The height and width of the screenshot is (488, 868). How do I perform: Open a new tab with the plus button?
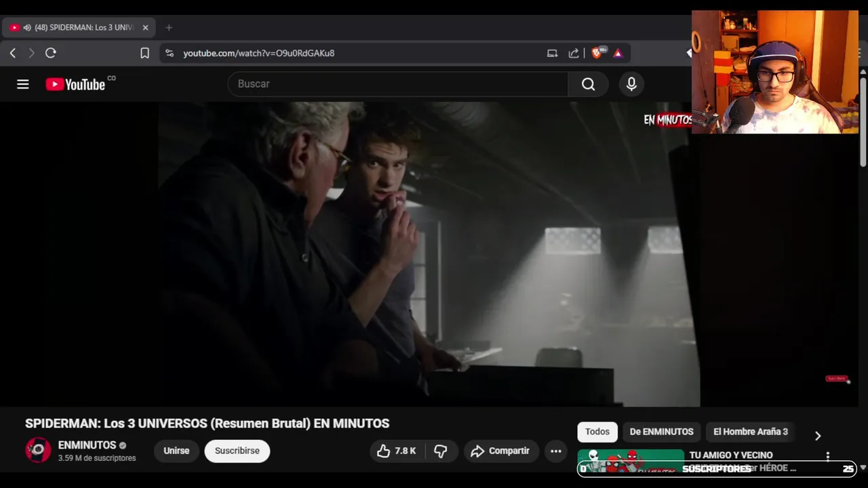point(169,28)
